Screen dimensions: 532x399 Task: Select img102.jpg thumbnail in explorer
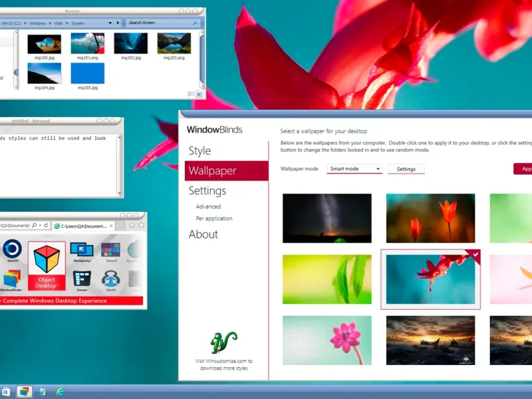(x=131, y=43)
